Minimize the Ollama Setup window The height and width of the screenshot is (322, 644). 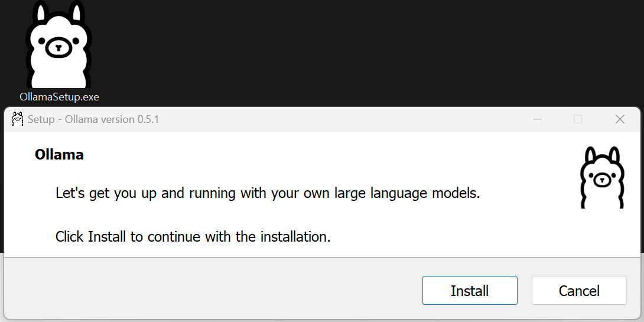[x=537, y=119]
